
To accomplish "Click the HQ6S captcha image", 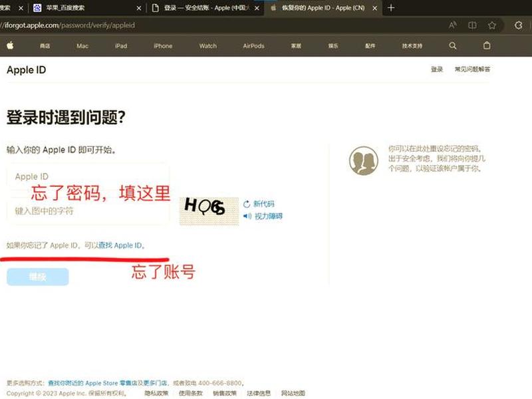I will (x=209, y=211).
